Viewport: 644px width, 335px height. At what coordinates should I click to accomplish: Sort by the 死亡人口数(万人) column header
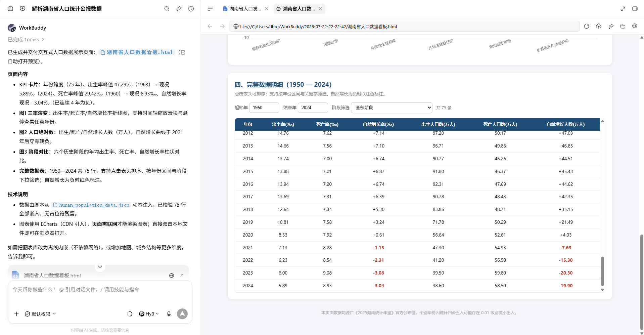[x=500, y=124]
